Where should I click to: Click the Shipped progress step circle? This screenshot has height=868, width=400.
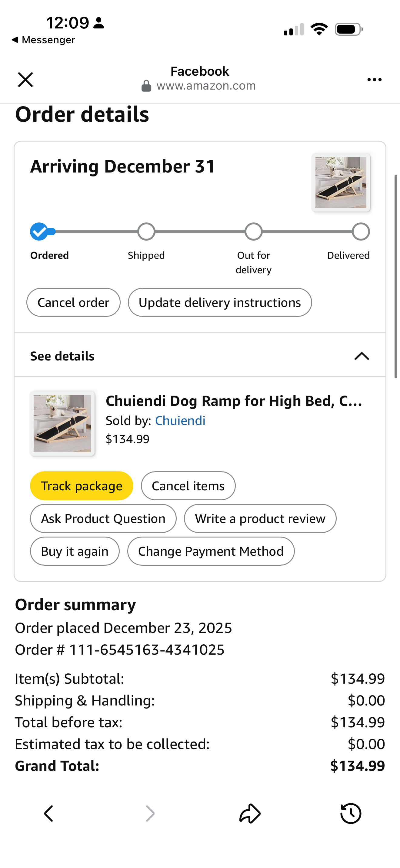click(146, 232)
